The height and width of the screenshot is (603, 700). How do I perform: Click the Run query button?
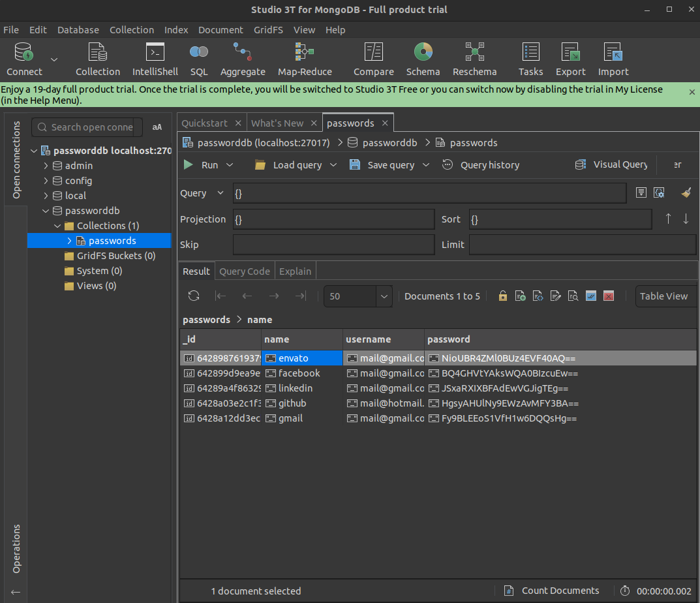point(201,165)
